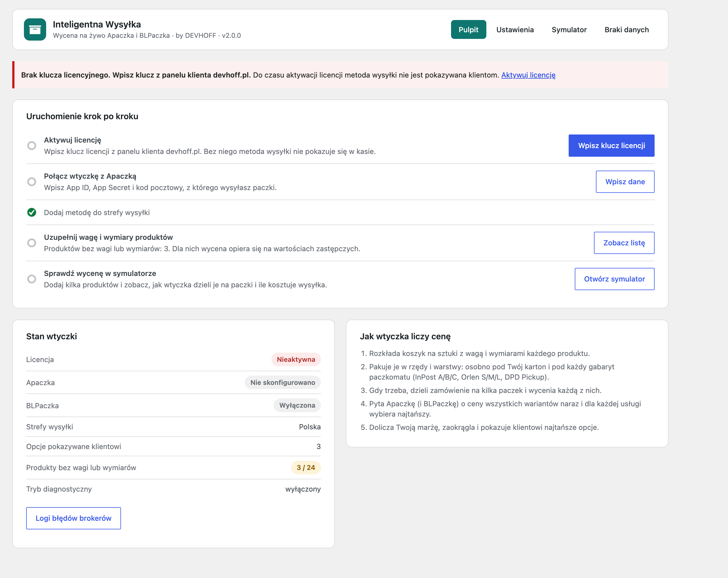Switch to the Ustawienia tab
This screenshot has height=578, width=728.
coord(515,29)
